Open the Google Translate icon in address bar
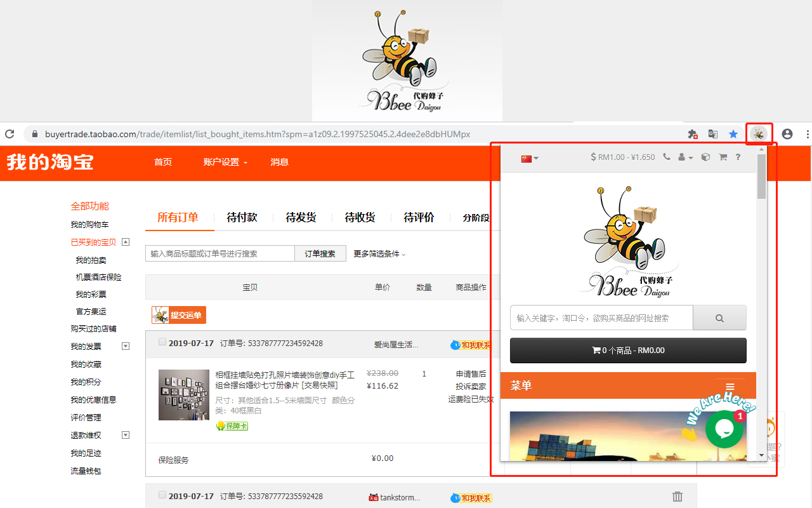This screenshot has height=508, width=812. pyautogui.click(x=713, y=134)
